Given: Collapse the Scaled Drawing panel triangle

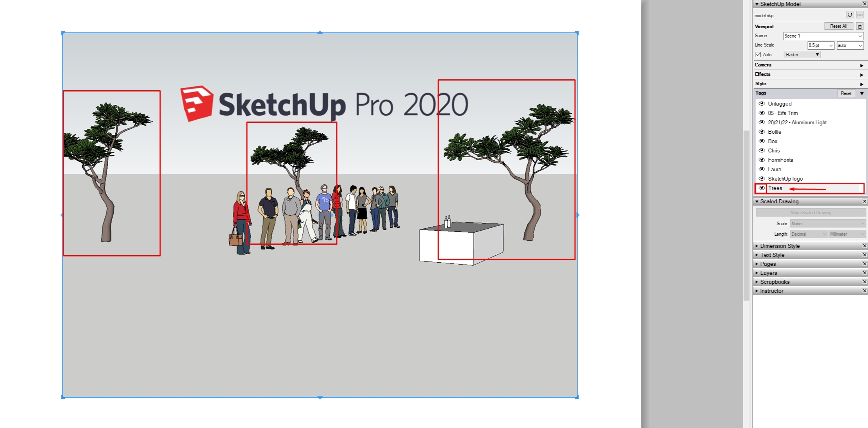Looking at the screenshot, I should [757, 201].
